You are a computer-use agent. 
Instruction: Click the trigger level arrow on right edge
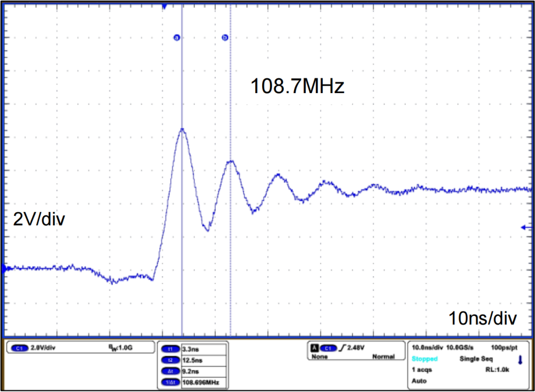point(526,227)
